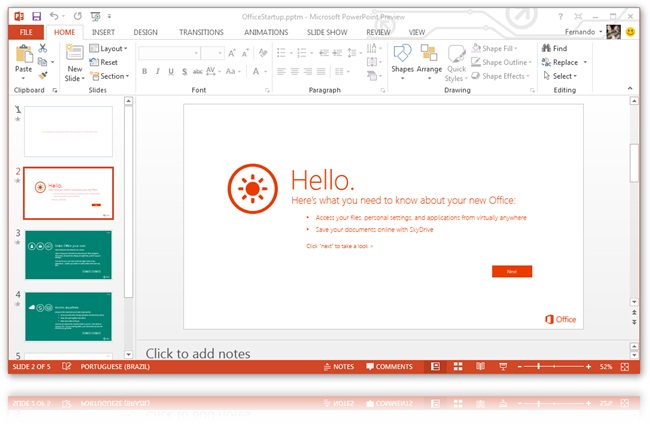Toggle Bold formatting
The width and height of the screenshot is (650, 424).
[x=145, y=71]
